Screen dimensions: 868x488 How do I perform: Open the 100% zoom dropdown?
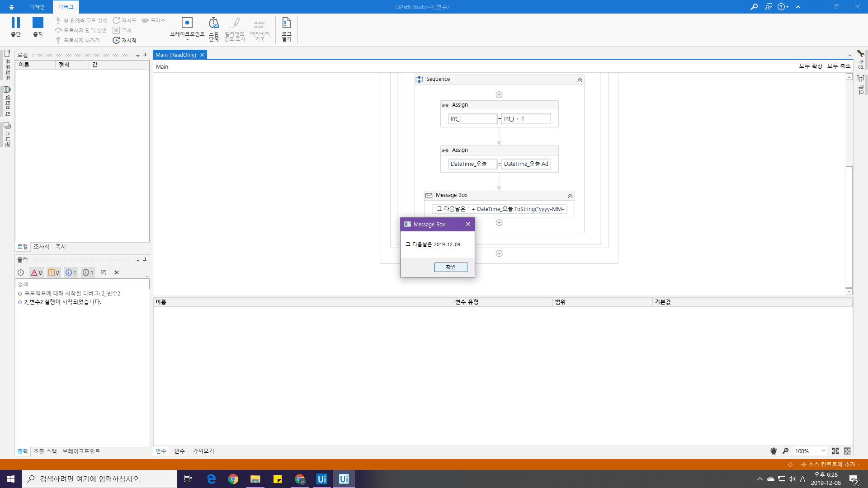click(x=823, y=451)
